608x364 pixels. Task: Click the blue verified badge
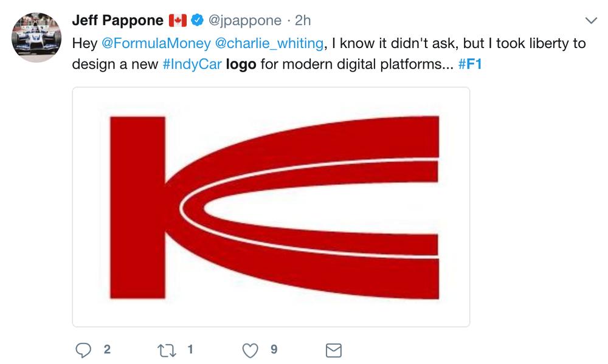[198, 20]
